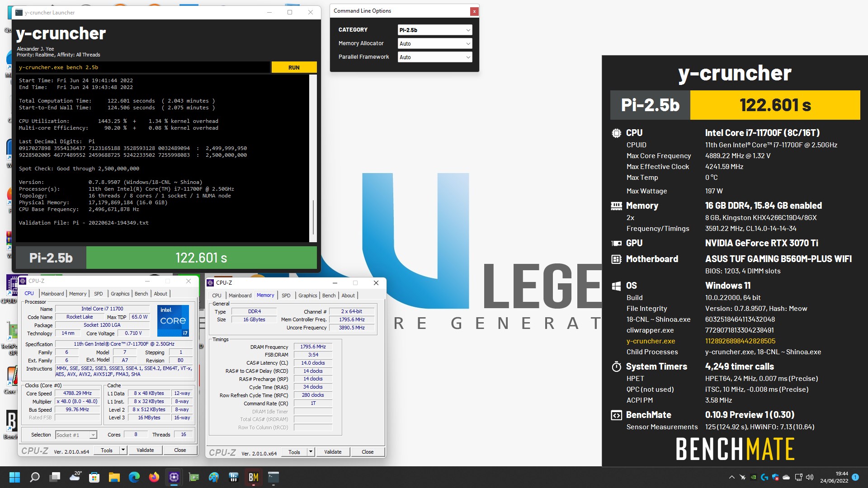Viewport: 868px width, 488px height.
Task: Open the weather widget showing 20°
Action: pos(75,477)
